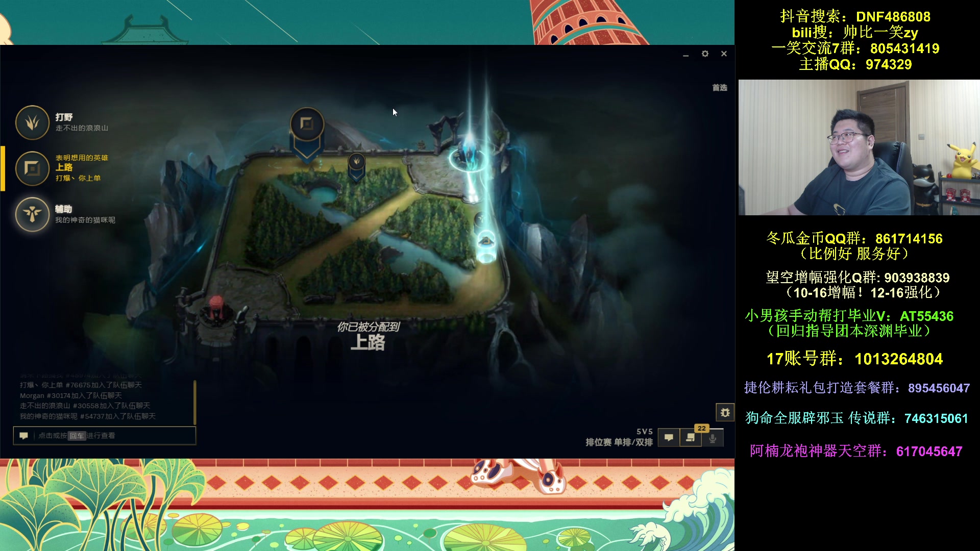Open the chat panel button beside game mode
Screen dimensions: 980x551
[669, 438]
